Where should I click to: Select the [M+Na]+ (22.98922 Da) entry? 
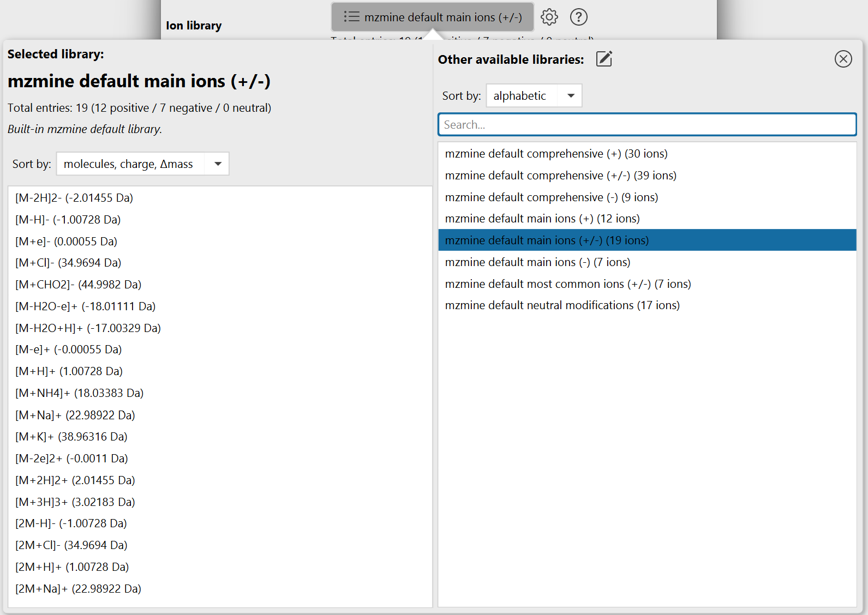tap(220, 415)
